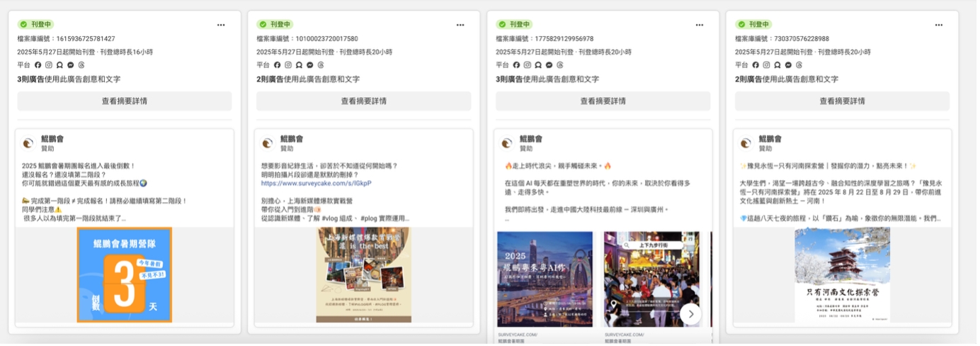Click 查看摘要詳情 for ad 1775829129956978
This screenshot has height=346, width=980.
(603, 101)
